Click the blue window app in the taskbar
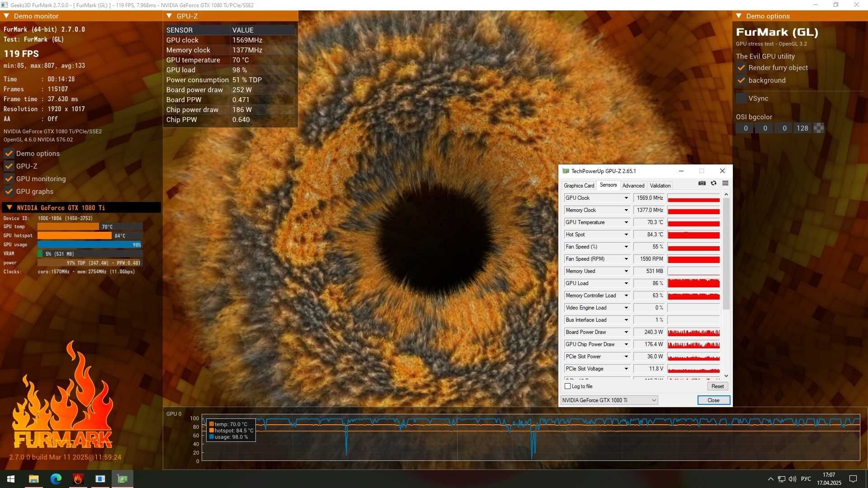This screenshot has height=488, width=868. pyautogui.click(x=100, y=479)
